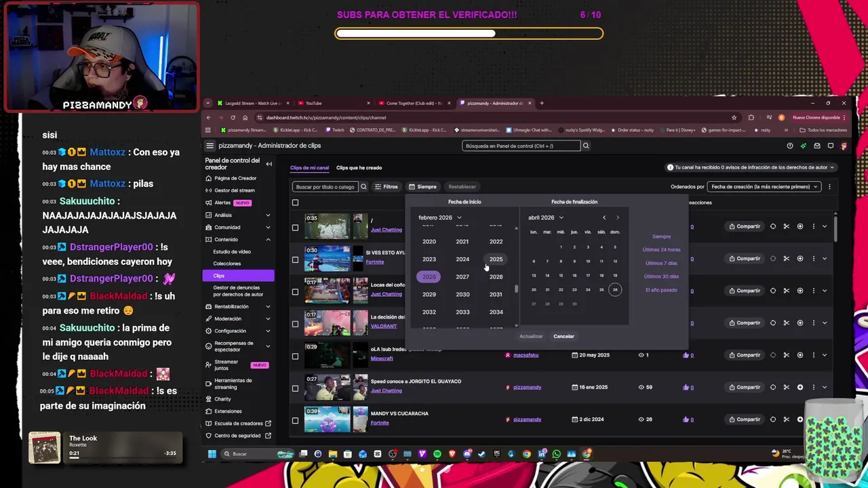Click the scissors icon in the first clip row
This screenshot has width=868, height=488.
787,226
